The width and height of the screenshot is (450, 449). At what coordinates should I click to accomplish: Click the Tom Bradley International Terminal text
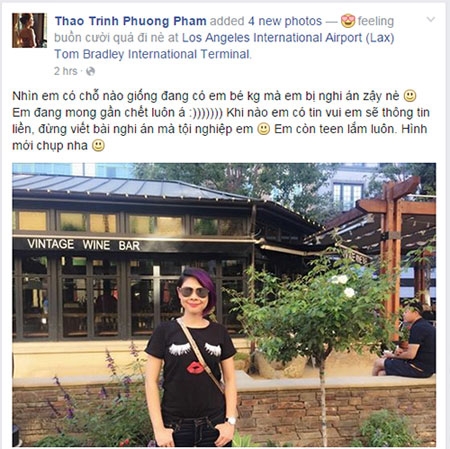click(152, 54)
